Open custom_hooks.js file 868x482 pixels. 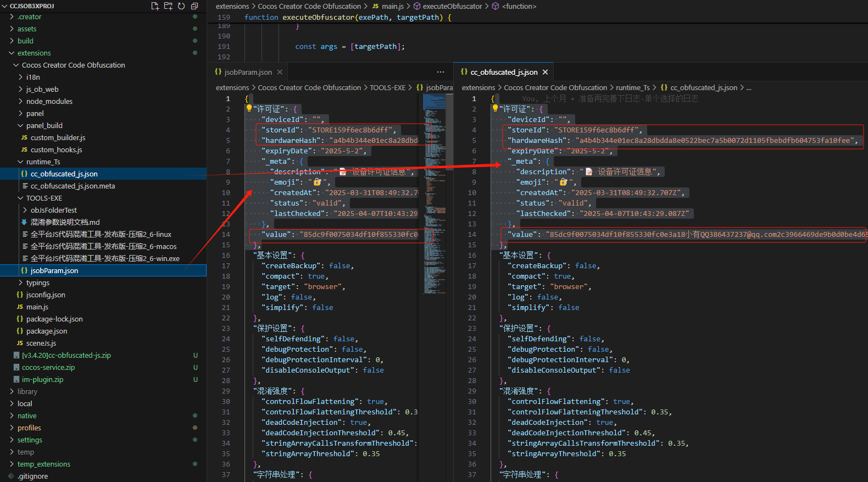coord(56,149)
